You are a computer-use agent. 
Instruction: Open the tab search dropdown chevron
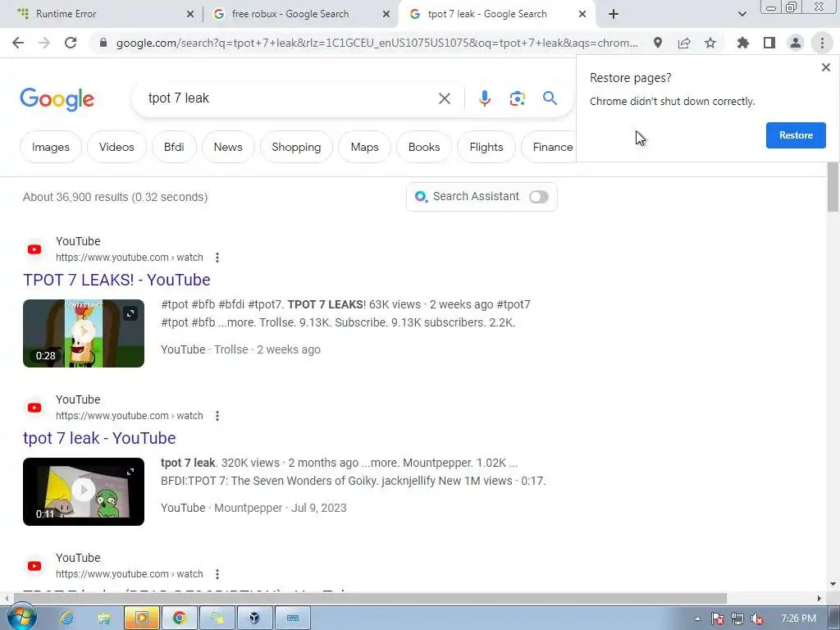(x=742, y=14)
